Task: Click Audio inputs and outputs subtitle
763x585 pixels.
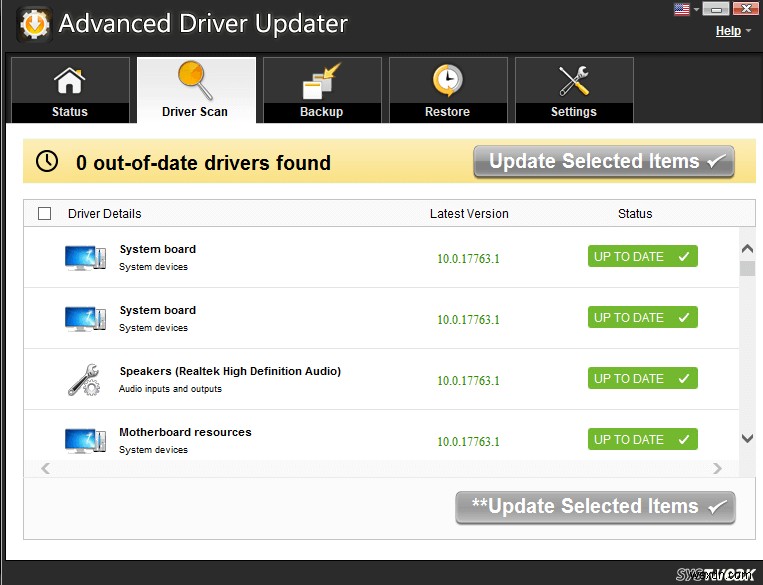Action: tap(170, 389)
